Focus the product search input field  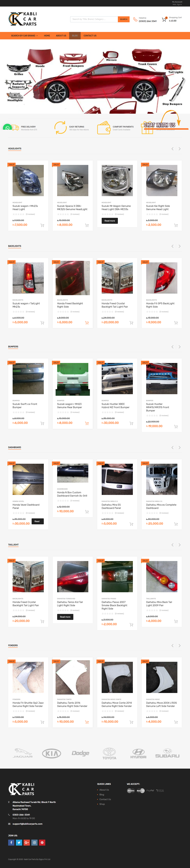[x=94, y=19]
